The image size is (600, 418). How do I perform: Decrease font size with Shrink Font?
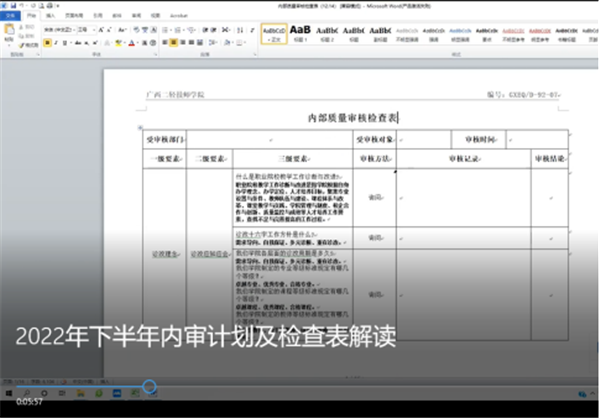(x=109, y=30)
